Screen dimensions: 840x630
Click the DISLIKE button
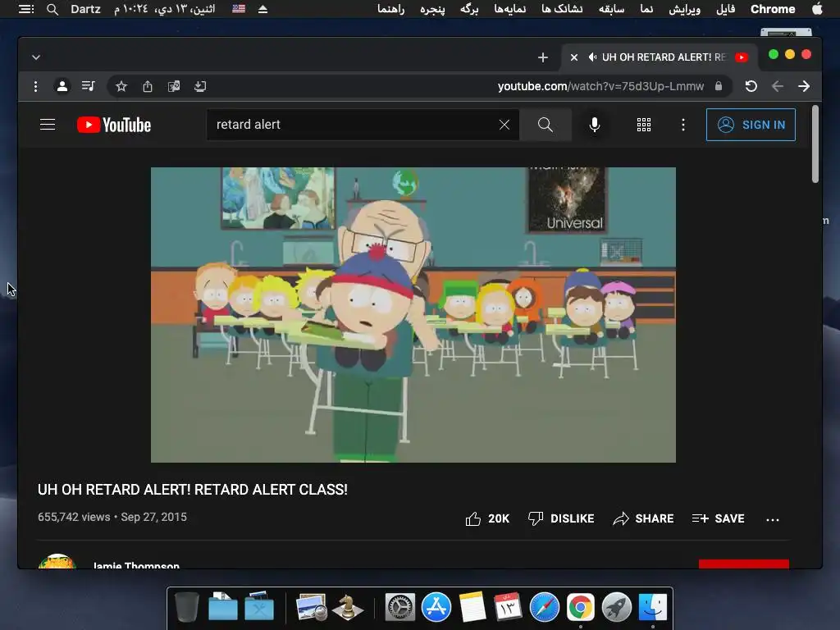561,518
